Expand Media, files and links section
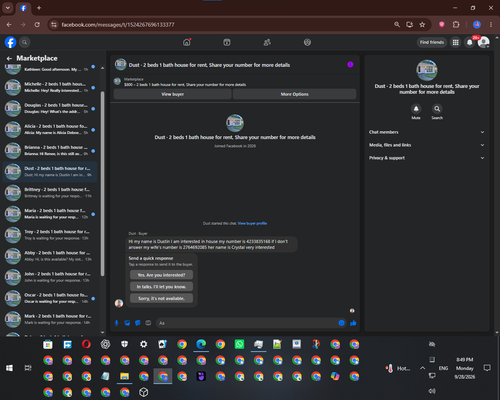500x400 pixels. pyautogui.click(x=426, y=145)
